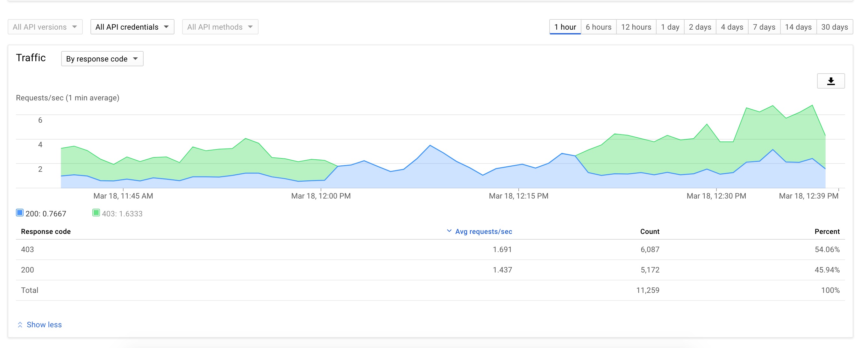Select the 14 days time range
The width and height of the screenshot is (868, 348).
pyautogui.click(x=798, y=27)
